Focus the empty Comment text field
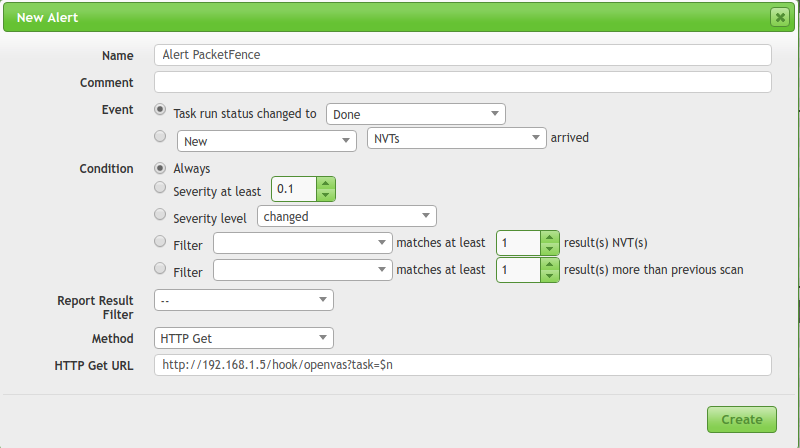The height and width of the screenshot is (448, 800). (x=462, y=82)
